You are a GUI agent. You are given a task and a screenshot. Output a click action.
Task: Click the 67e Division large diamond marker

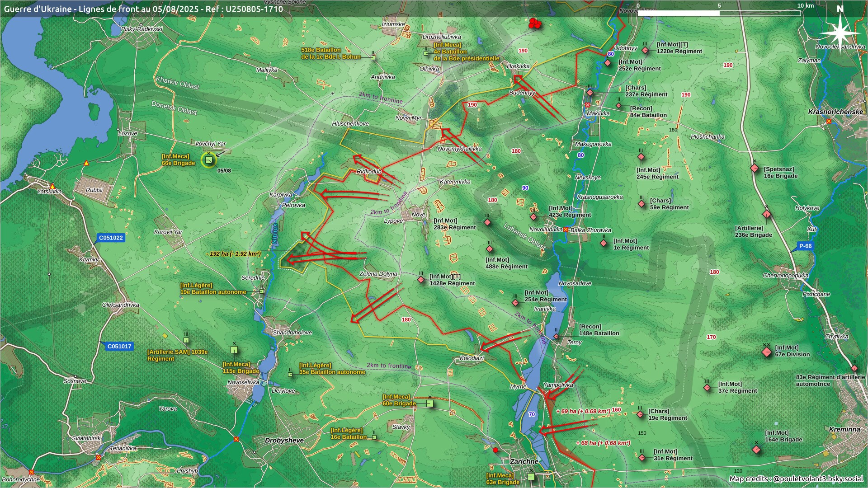(767, 352)
